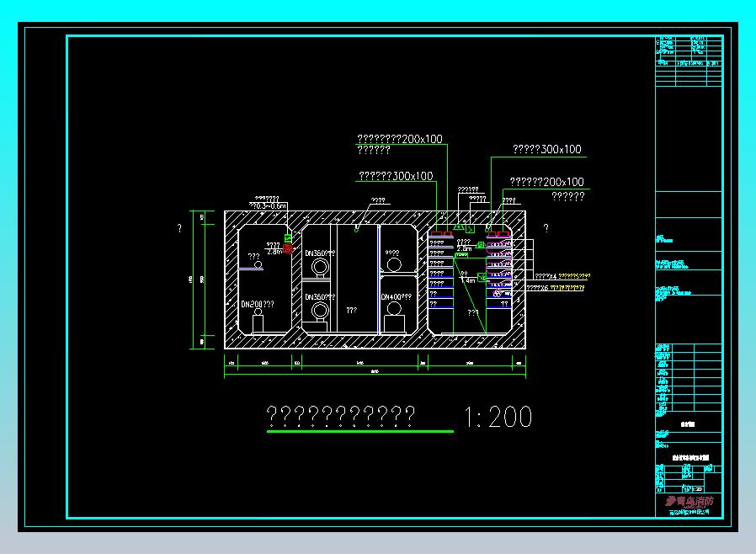The image size is (756, 554).
Task: Click the yellow text next to X6
Action: (567, 288)
